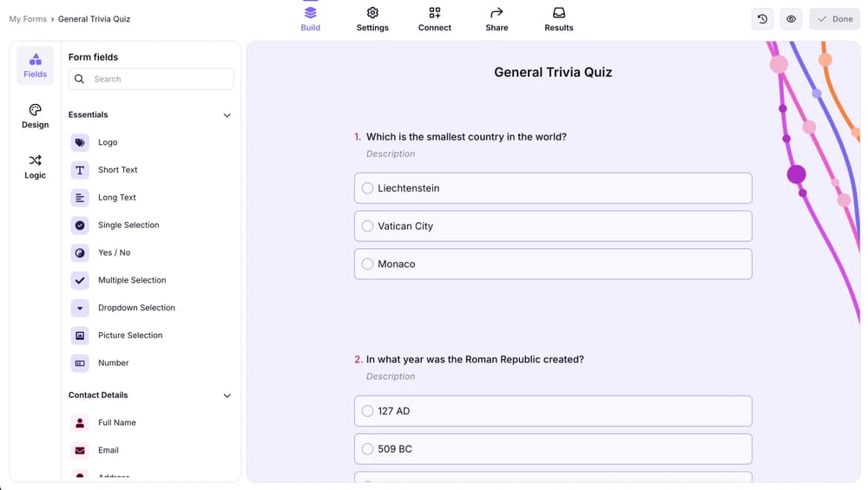
Task: Open the Logic panel
Action: pyautogui.click(x=35, y=167)
